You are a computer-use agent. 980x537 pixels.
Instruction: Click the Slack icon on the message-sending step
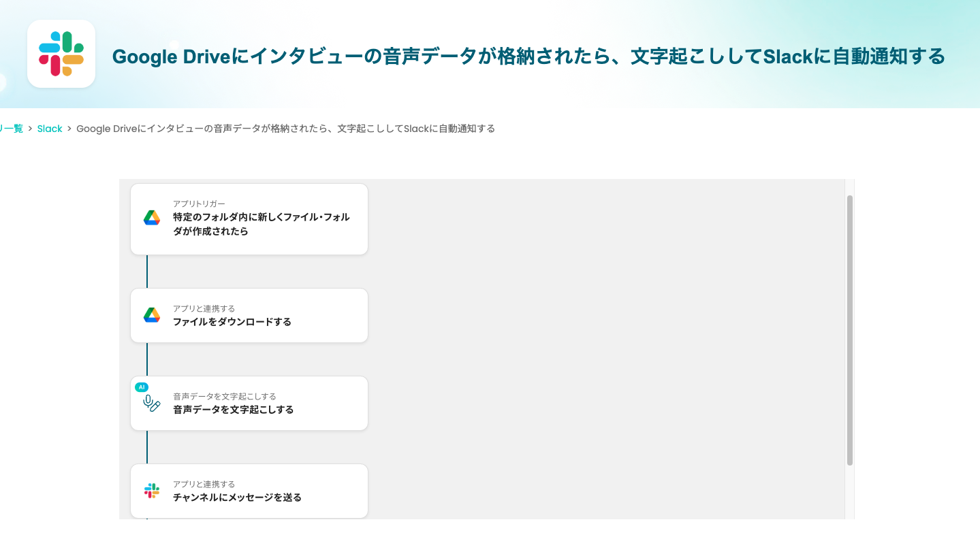151,491
